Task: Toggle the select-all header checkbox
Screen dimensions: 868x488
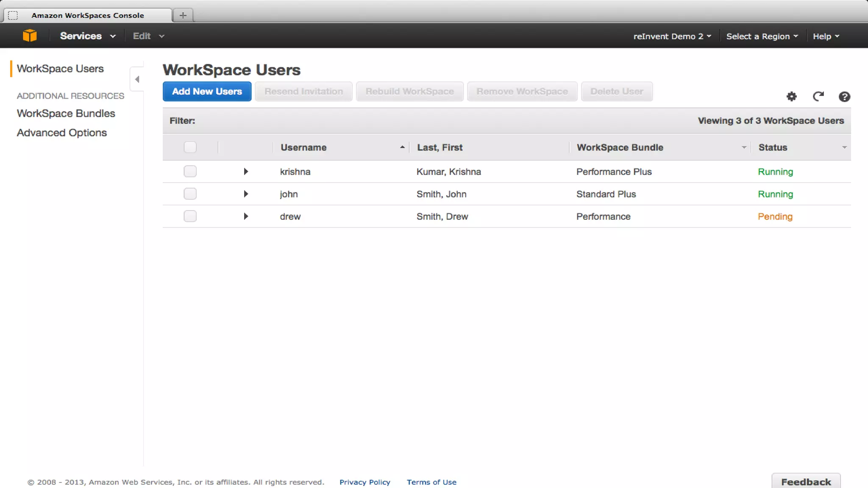Action: (x=190, y=147)
